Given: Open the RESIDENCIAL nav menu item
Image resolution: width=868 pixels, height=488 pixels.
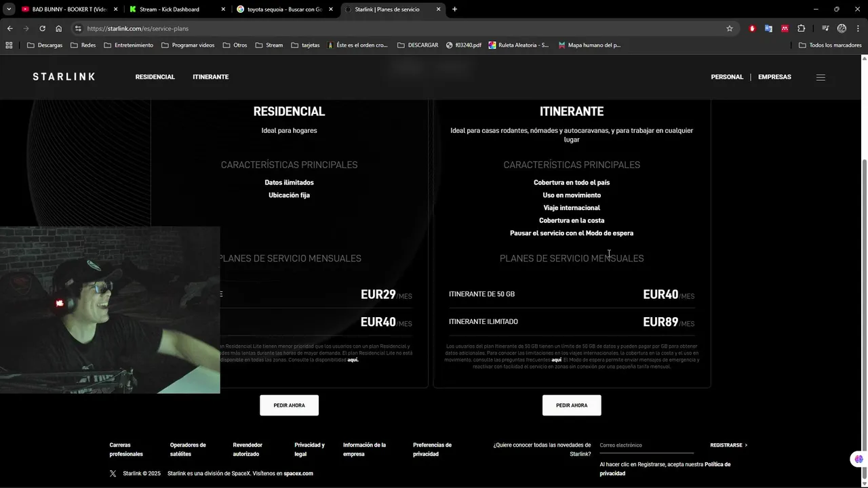Looking at the screenshot, I should coord(155,77).
